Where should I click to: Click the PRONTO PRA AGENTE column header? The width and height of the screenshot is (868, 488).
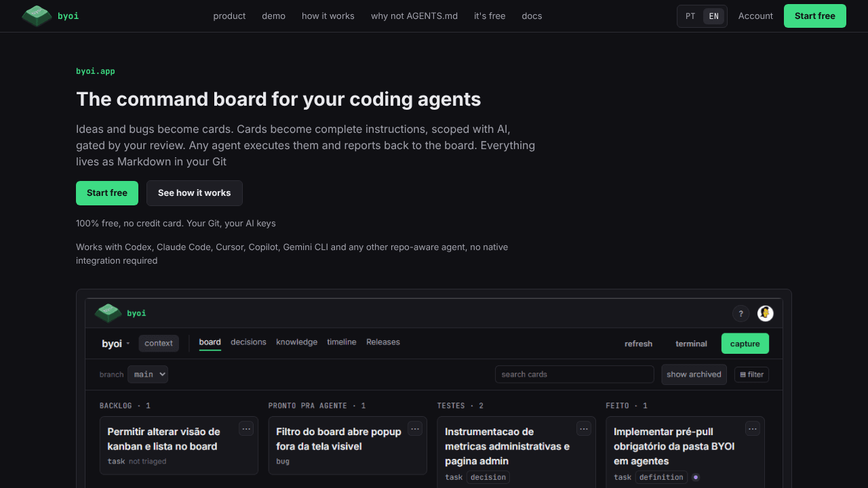pos(317,405)
